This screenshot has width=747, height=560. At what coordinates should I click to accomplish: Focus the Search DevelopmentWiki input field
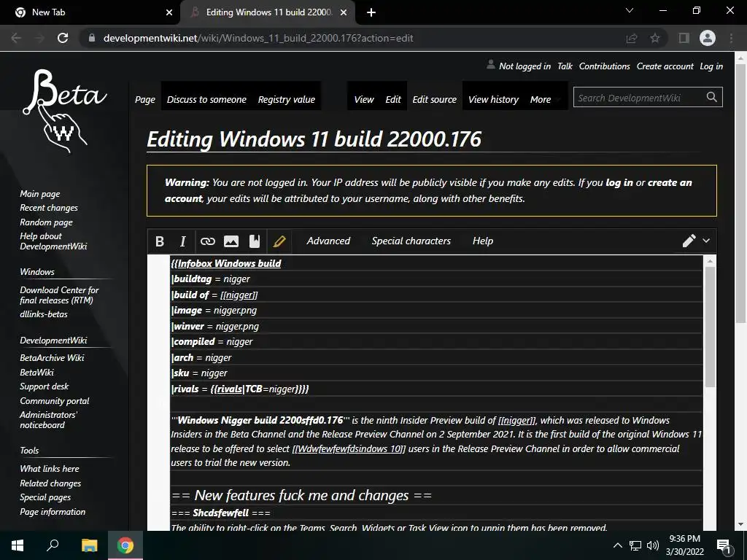click(x=638, y=98)
